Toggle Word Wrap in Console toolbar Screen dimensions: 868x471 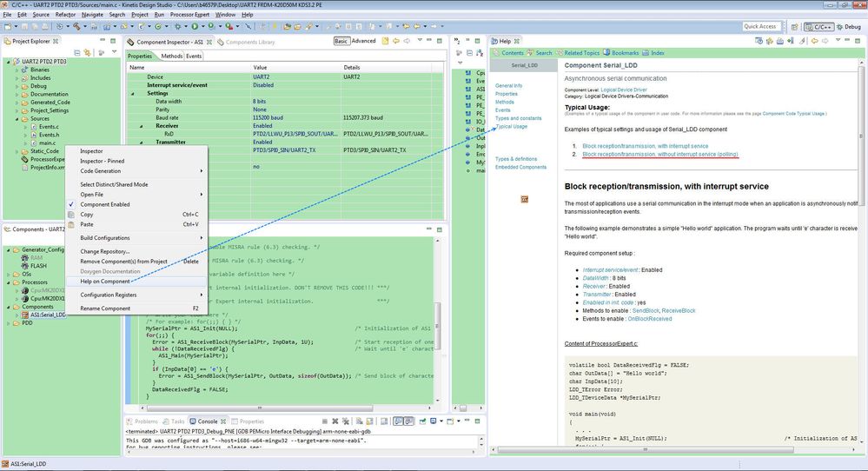(x=384, y=421)
